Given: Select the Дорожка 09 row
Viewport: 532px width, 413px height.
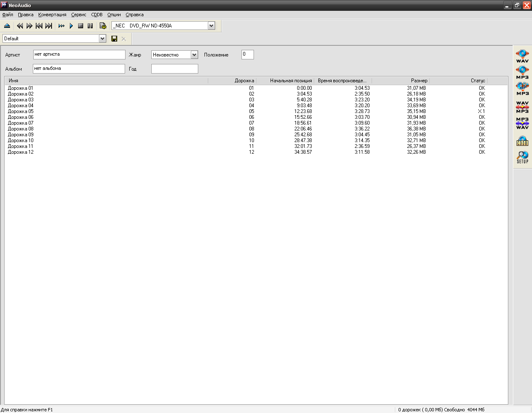Looking at the screenshot, I should point(256,135).
